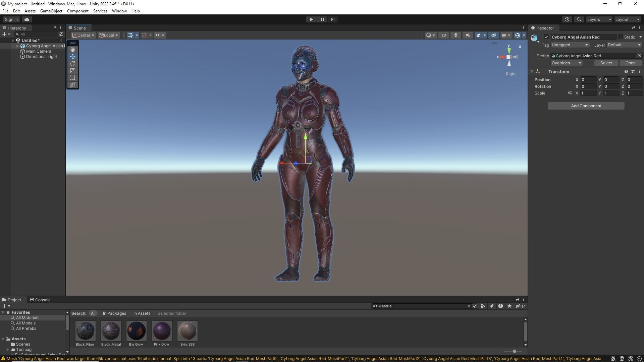Screen dimensions: 644x362
Task: Toggle 2D view mode
Action: pyautogui.click(x=443, y=35)
